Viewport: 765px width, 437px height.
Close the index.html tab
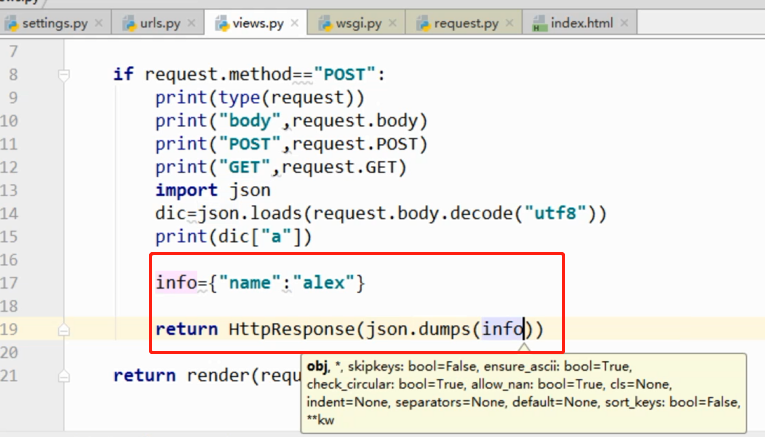point(624,23)
